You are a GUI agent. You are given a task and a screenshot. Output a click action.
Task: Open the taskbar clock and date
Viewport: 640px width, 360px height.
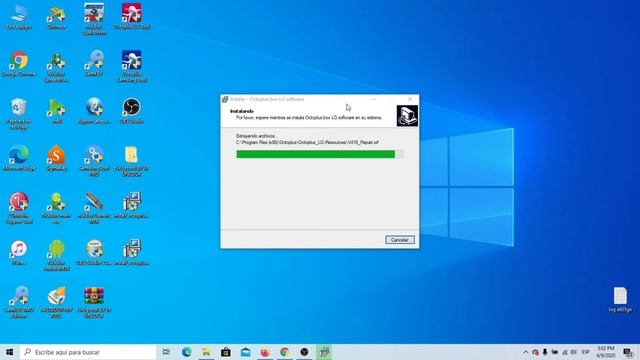pyautogui.click(x=606, y=352)
